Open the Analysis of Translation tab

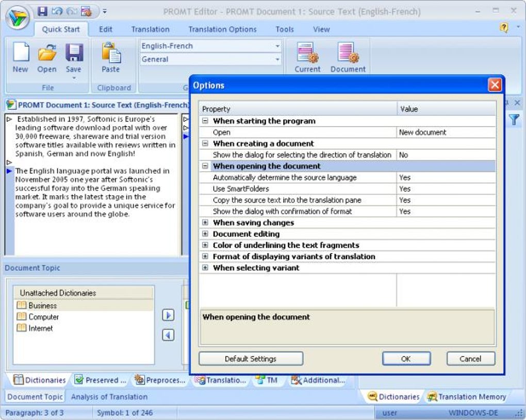tap(109, 397)
